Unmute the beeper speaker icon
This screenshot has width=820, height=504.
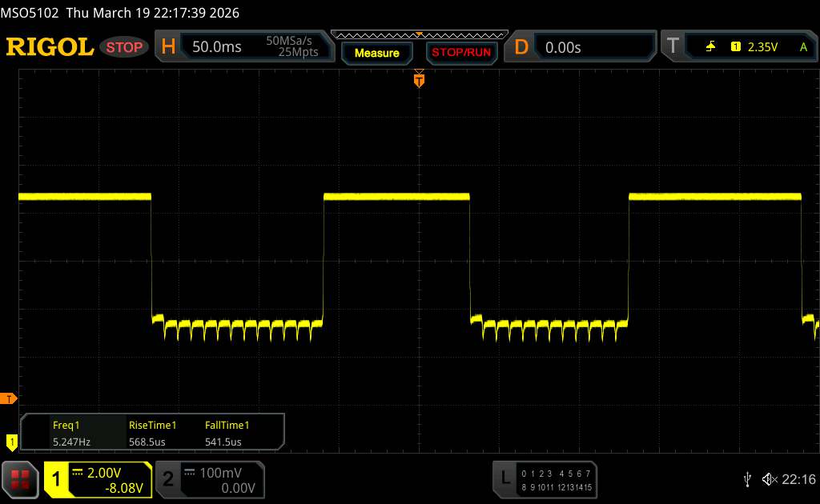[769, 478]
